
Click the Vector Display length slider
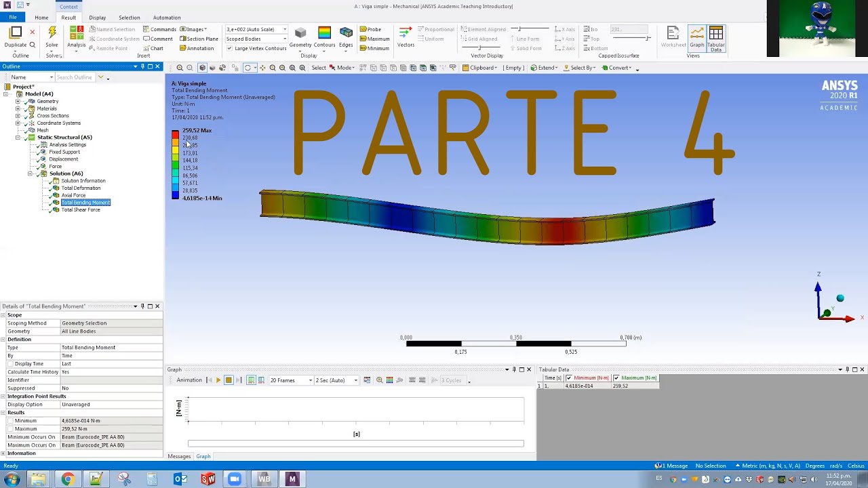click(x=530, y=29)
